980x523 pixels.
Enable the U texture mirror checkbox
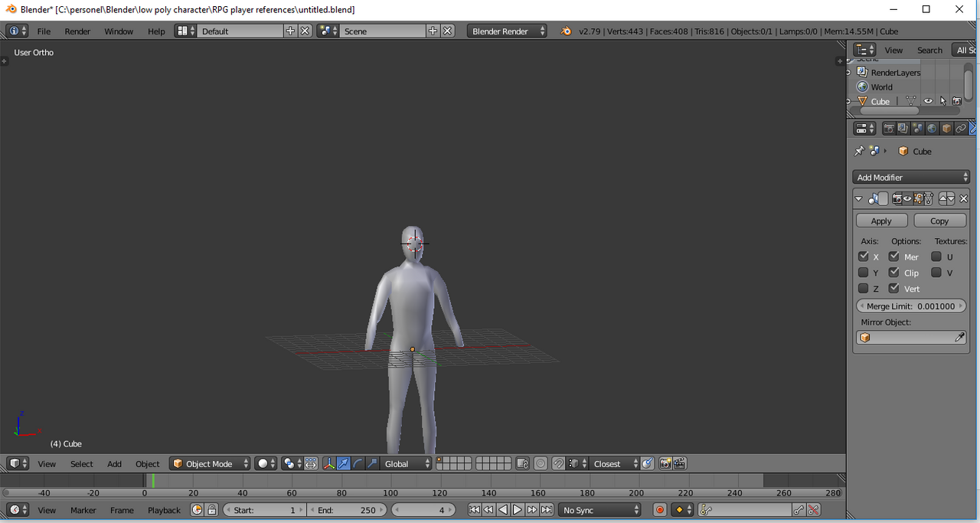(x=936, y=257)
